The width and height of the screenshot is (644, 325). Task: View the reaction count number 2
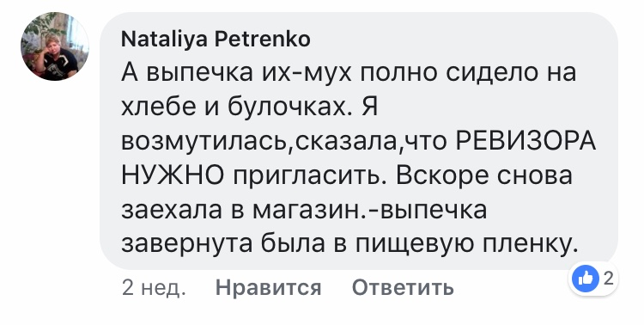point(609,279)
